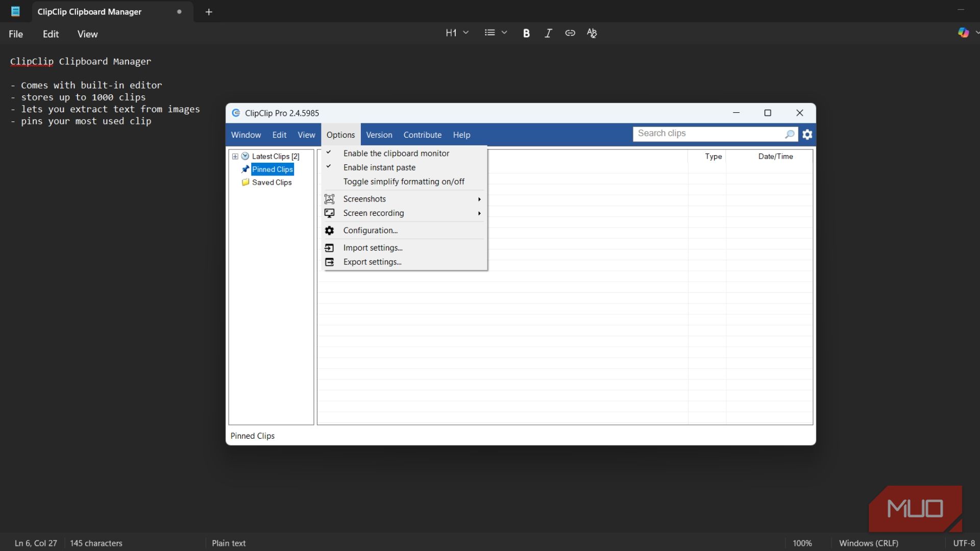Toggle bold formatting in Notepad
This screenshot has height=551, width=980.
click(x=526, y=33)
